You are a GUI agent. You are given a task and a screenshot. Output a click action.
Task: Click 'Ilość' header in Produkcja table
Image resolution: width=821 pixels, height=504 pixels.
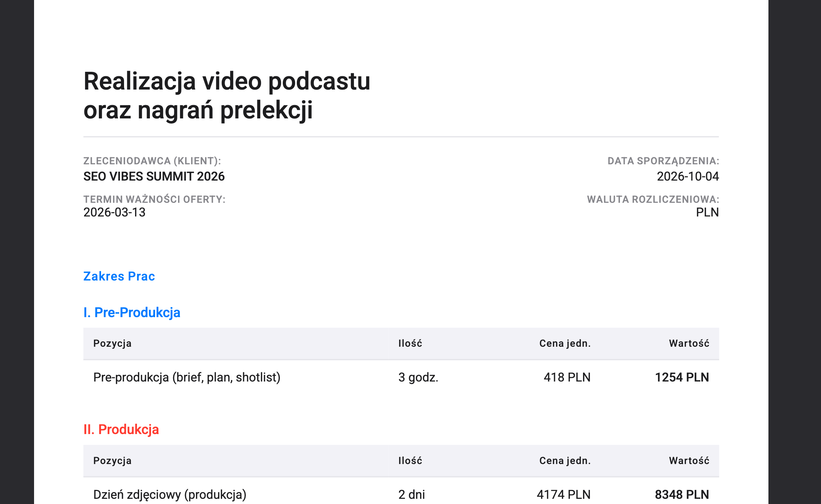point(410,461)
